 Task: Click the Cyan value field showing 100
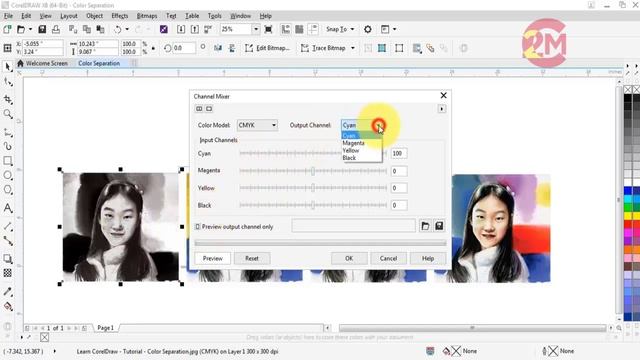pyautogui.click(x=399, y=153)
